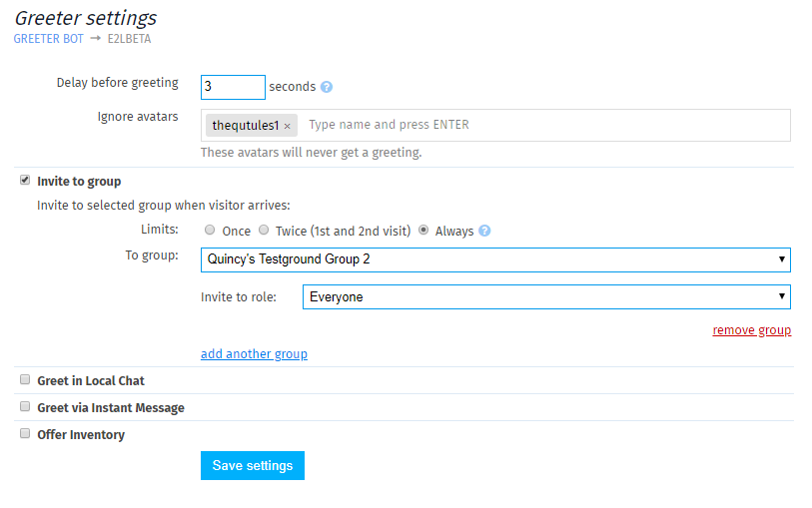Open the Invite to role dropdown
812x508 pixels.
(546, 297)
